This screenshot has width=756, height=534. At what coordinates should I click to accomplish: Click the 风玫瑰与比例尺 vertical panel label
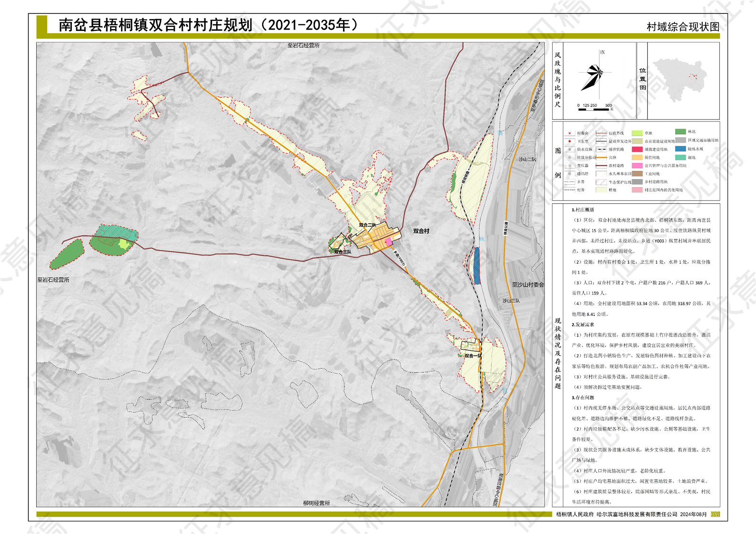click(558, 79)
